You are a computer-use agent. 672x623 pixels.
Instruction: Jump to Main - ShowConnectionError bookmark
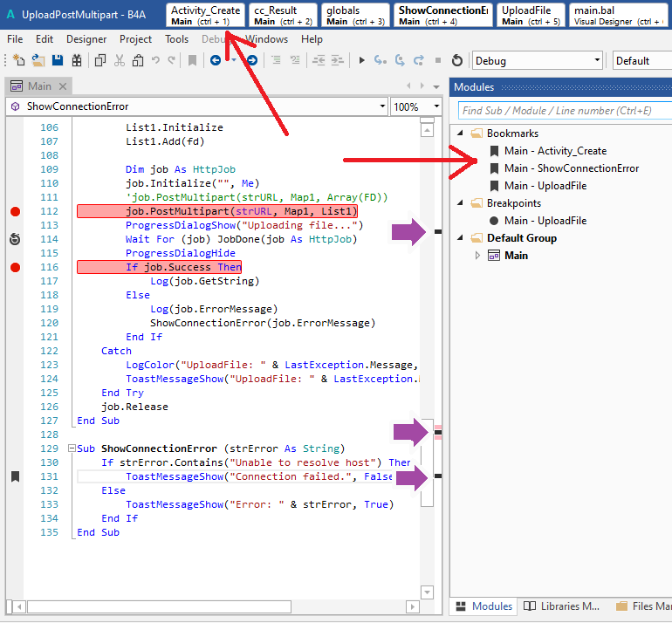pyautogui.click(x=571, y=168)
